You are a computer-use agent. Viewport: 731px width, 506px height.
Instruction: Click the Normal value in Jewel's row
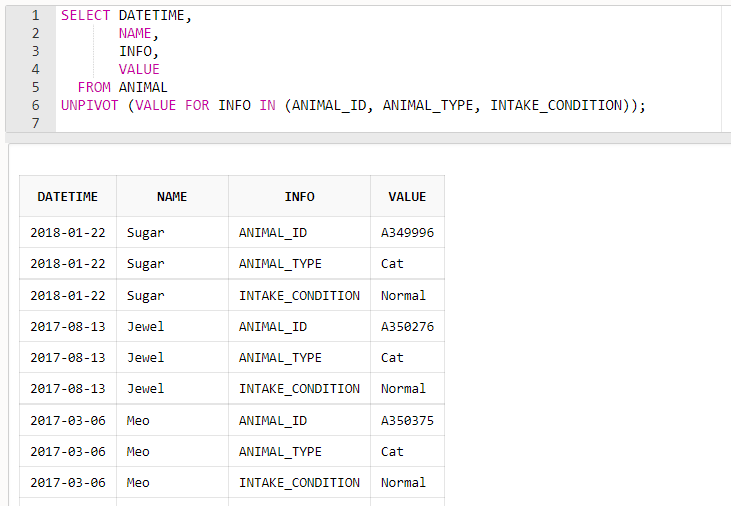click(x=403, y=388)
